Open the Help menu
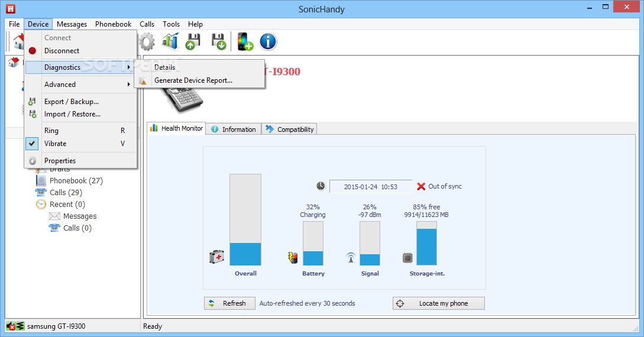The image size is (644, 337). click(196, 24)
